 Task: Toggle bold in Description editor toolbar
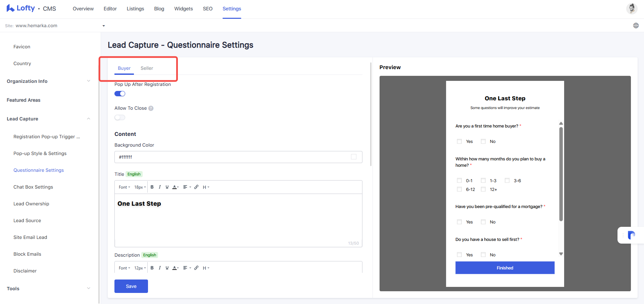click(152, 268)
